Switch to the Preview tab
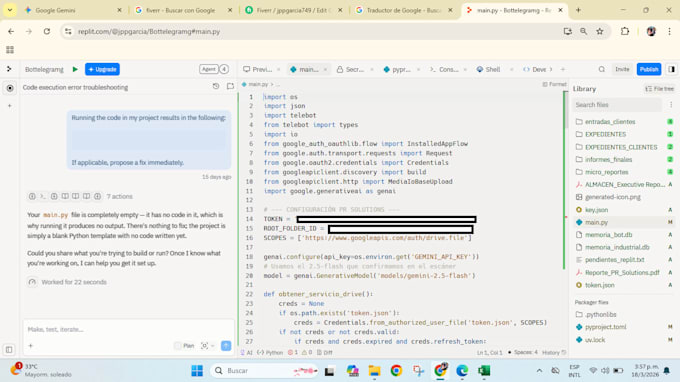The width and height of the screenshot is (680, 382). point(258,69)
